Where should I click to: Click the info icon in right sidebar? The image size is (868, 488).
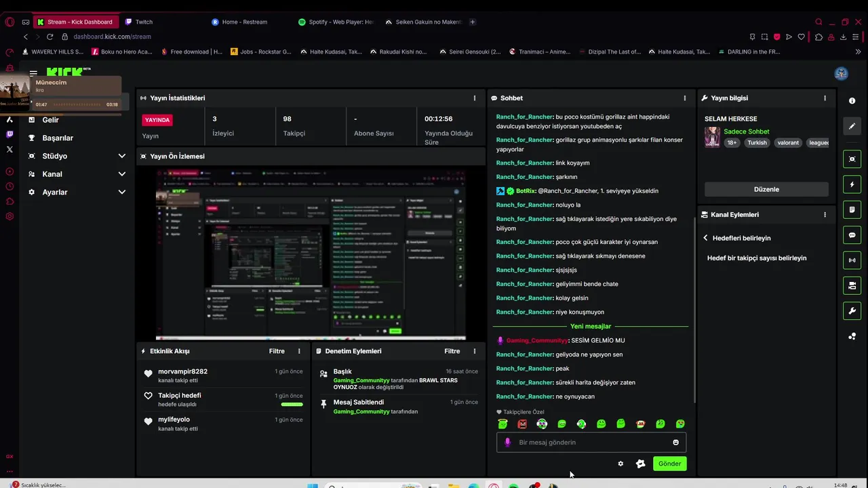852,101
